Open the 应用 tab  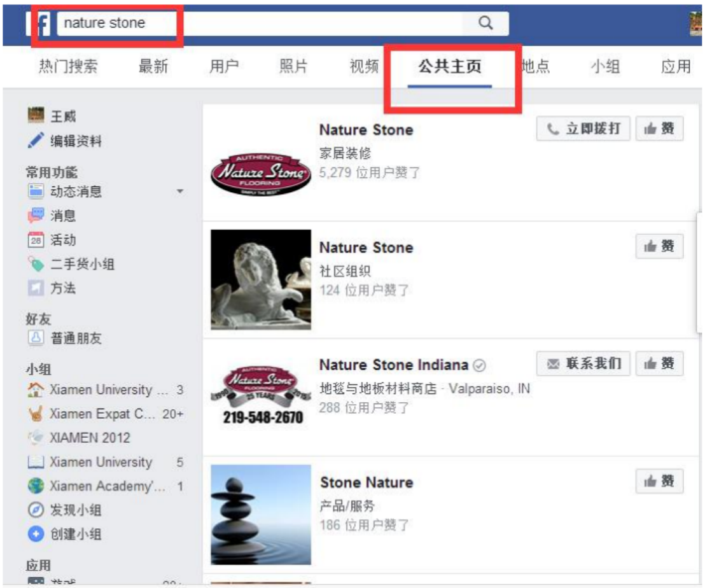tap(676, 67)
